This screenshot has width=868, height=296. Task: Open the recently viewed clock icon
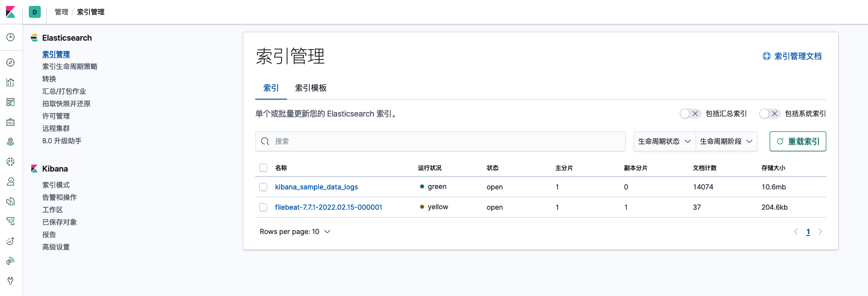click(10, 37)
